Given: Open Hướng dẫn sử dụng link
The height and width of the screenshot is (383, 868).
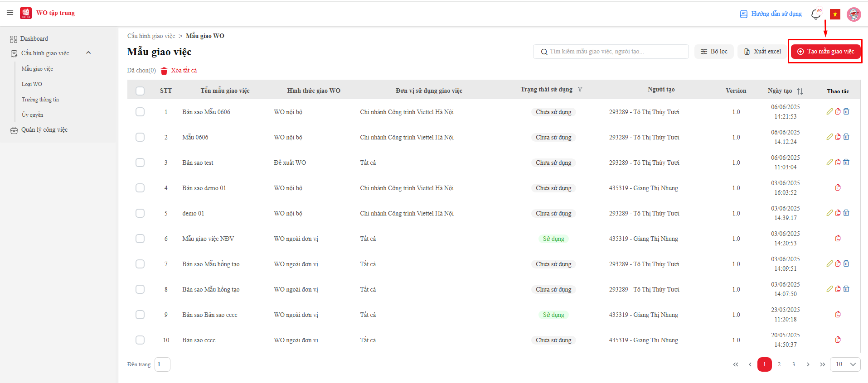Looking at the screenshot, I should [771, 14].
